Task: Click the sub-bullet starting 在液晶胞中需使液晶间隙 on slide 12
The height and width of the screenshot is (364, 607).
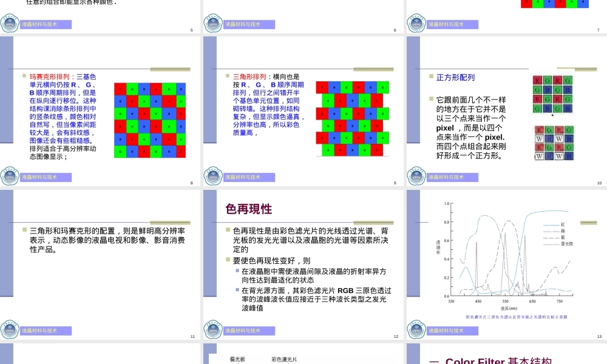Action: point(314,276)
